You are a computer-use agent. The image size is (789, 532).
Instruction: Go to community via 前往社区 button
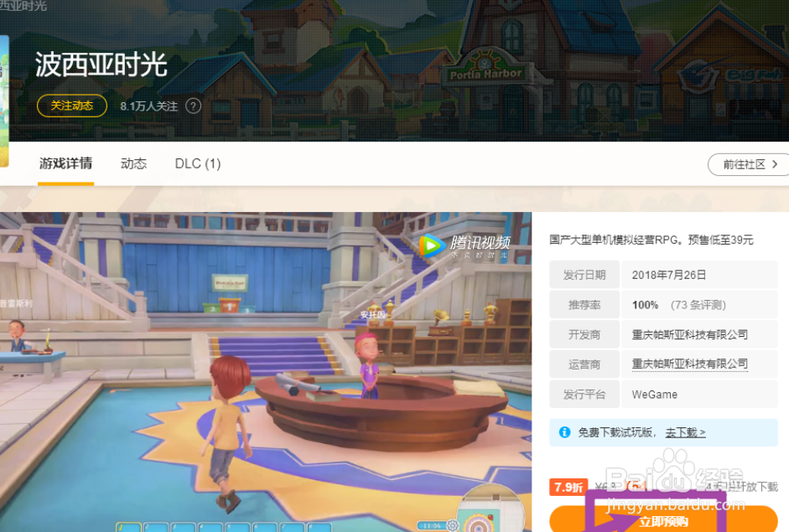pos(749,164)
